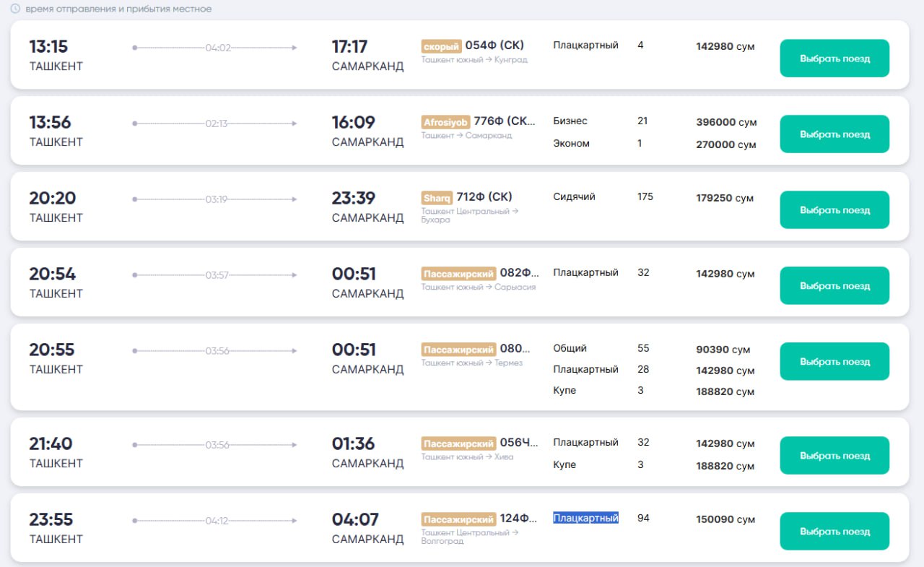This screenshot has height=567, width=924.
Task: Choose the 23:55 train 124Ф button
Action: [x=834, y=532]
